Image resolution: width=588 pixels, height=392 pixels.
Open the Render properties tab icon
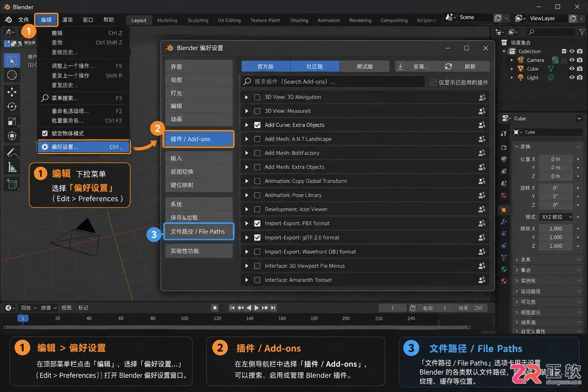[504, 147]
